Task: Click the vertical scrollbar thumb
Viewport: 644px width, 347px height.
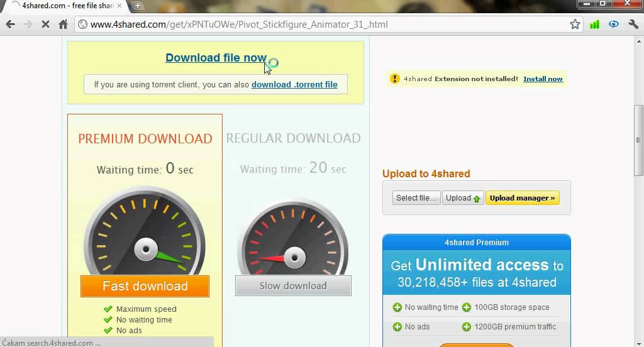Action: tap(638, 140)
